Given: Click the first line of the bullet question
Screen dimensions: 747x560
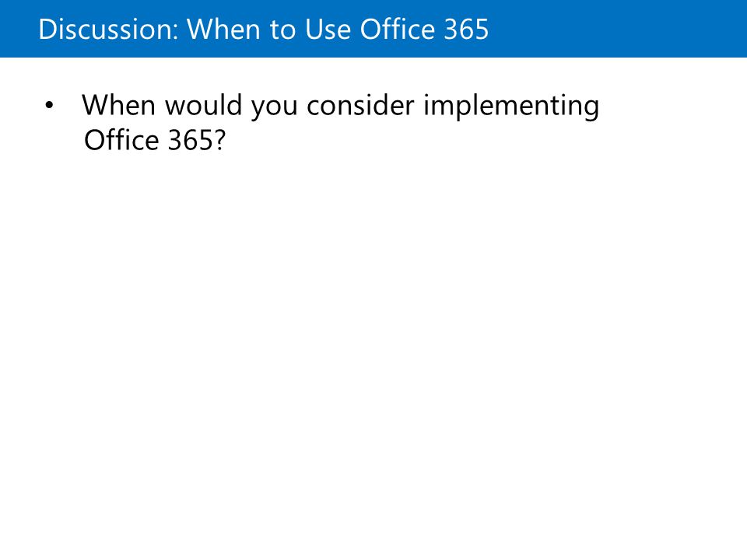Looking at the screenshot, I should pos(341,106).
